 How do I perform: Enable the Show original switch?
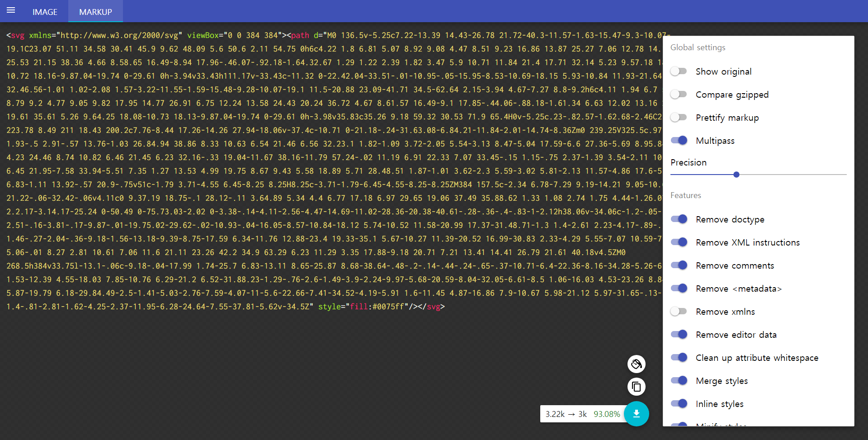tap(679, 71)
